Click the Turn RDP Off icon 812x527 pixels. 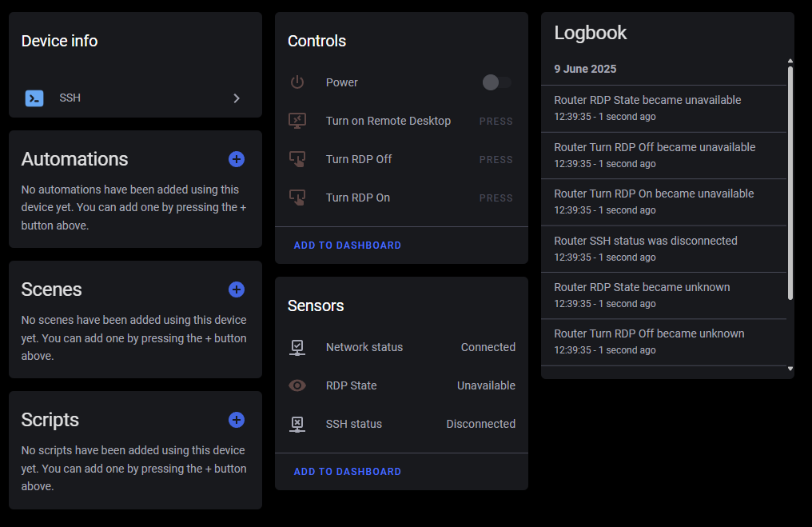pyautogui.click(x=297, y=159)
